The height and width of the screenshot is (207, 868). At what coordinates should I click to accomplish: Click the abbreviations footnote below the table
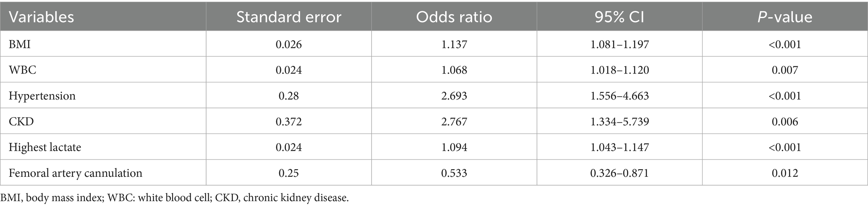175,198
